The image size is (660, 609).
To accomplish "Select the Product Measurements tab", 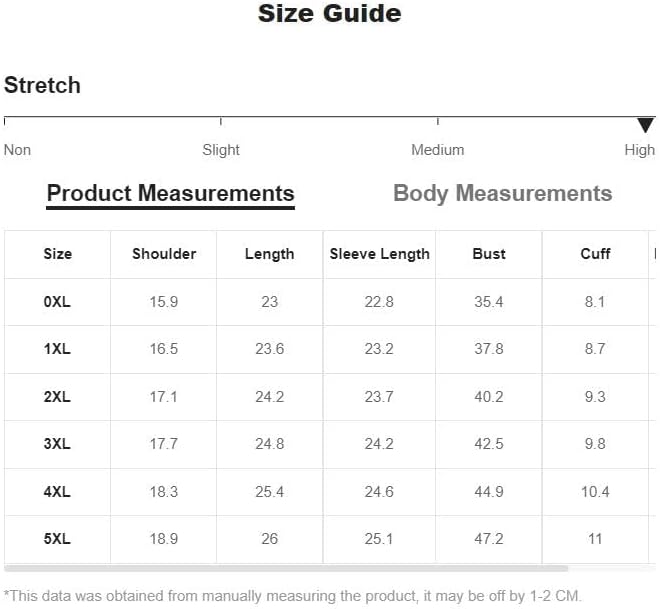I will [170, 194].
